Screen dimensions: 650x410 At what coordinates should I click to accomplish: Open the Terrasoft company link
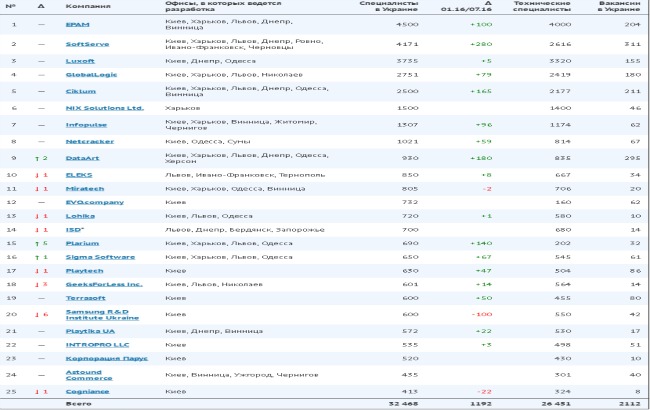(x=84, y=298)
